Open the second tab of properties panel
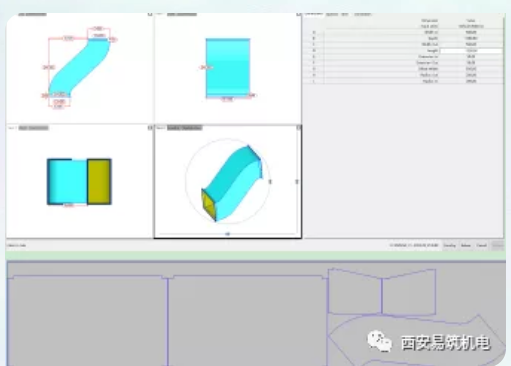Viewport: 511px width, 366px height. (x=332, y=14)
